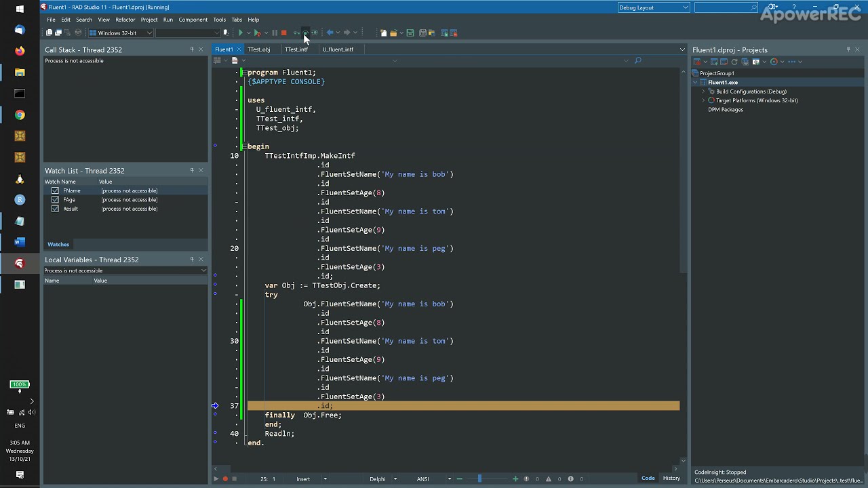Expand Target Platforms (Windows 32-bit) node
Image resolution: width=868 pixels, height=488 pixels.
[x=703, y=100]
